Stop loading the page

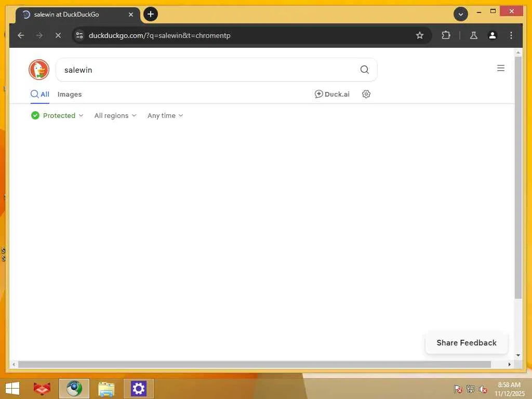58,35
